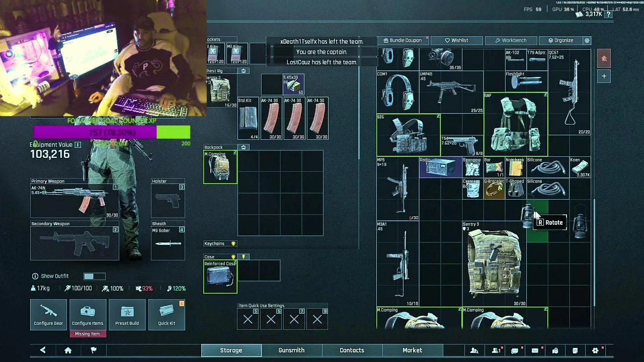Select the G-Bracelet item

[494, 189]
